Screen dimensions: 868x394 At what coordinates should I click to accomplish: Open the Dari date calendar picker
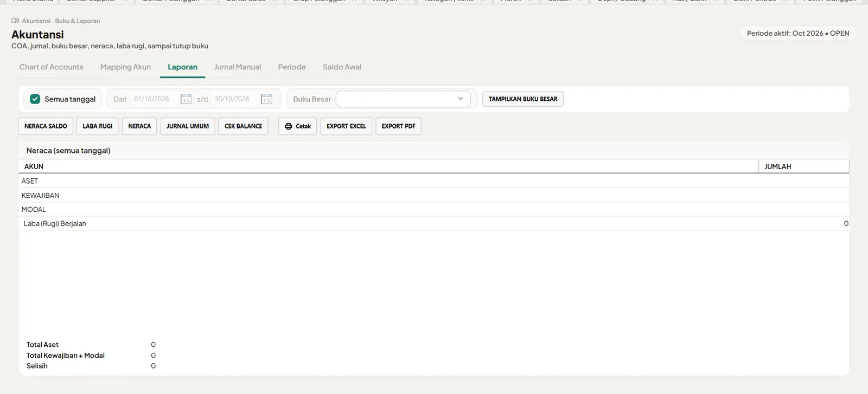point(186,99)
